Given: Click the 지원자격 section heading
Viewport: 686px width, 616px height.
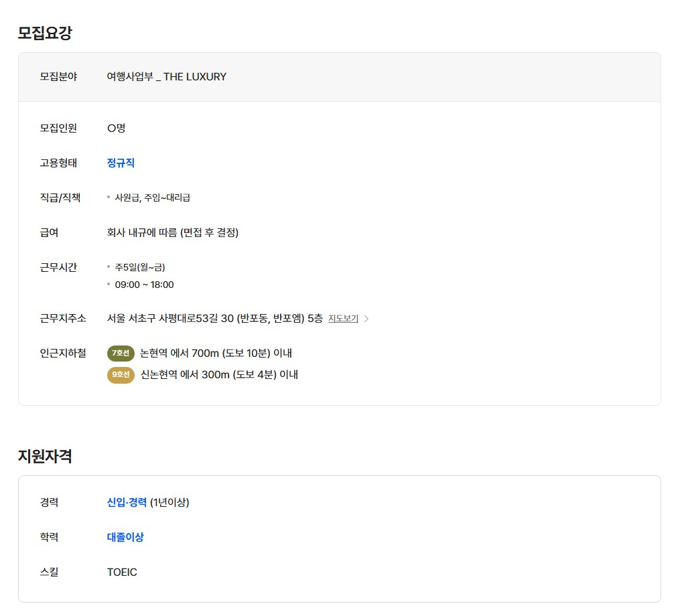Looking at the screenshot, I should coord(45,456).
